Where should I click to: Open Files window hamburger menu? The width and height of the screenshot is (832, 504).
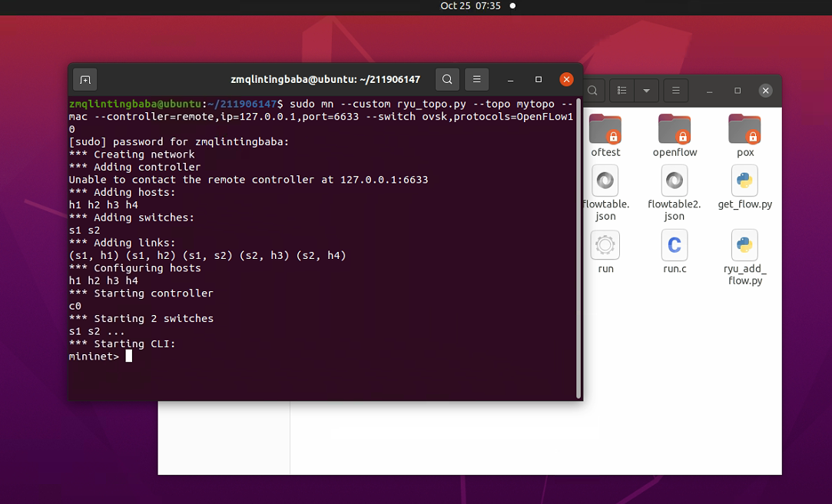coord(675,91)
